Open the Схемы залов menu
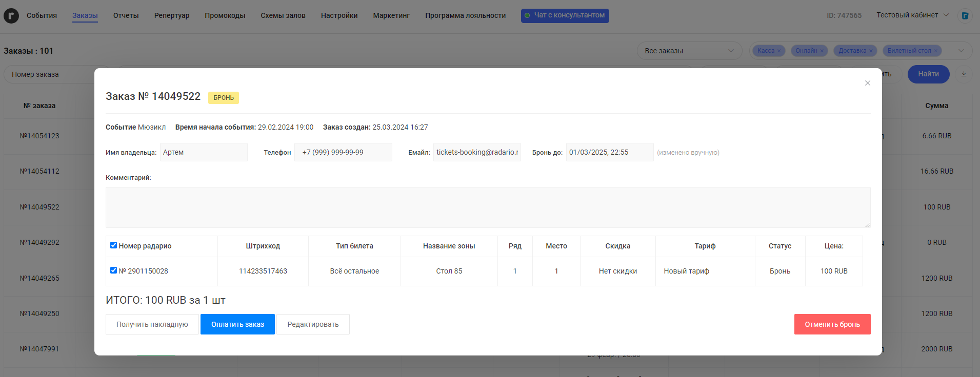The image size is (980, 377). point(283,15)
